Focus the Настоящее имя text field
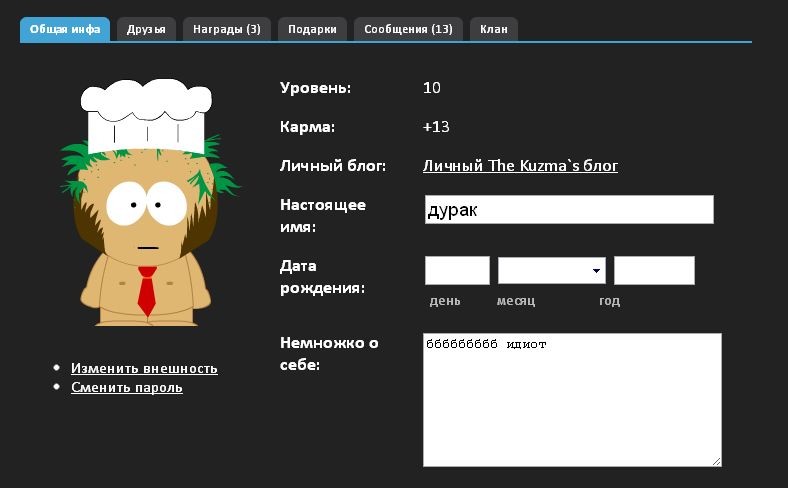Image resolution: width=788 pixels, height=488 pixels. coord(569,210)
